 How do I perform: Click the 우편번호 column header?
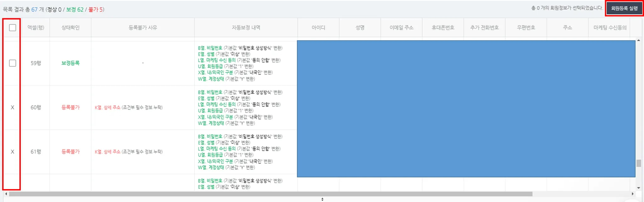point(526,28)
